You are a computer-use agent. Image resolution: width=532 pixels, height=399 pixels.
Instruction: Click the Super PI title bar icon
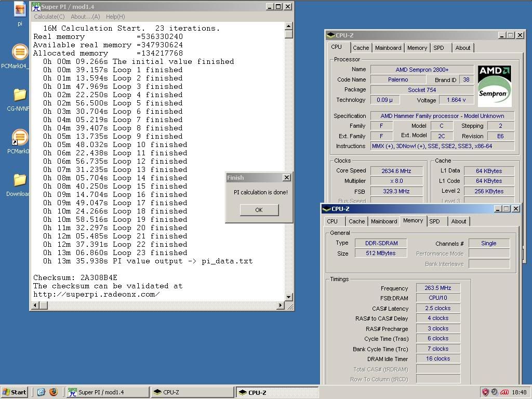[x=36, y=6]
